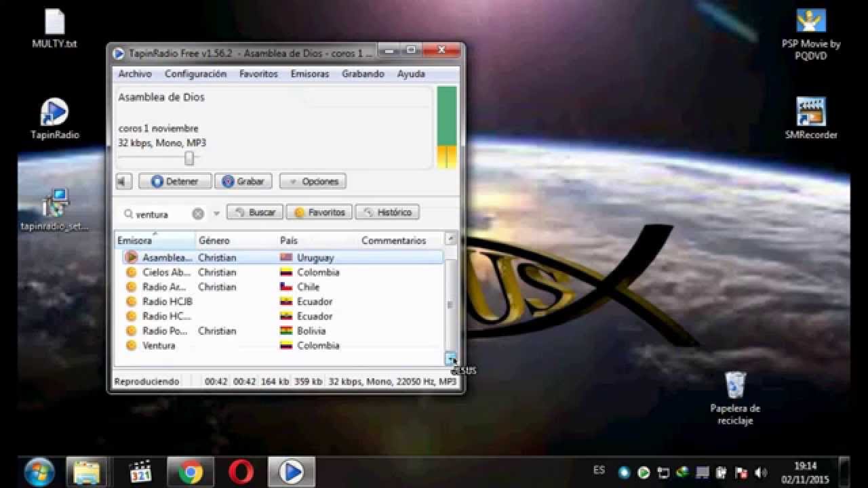Click the Chile flag icon
868x488 pixels.
coord(286,287)
